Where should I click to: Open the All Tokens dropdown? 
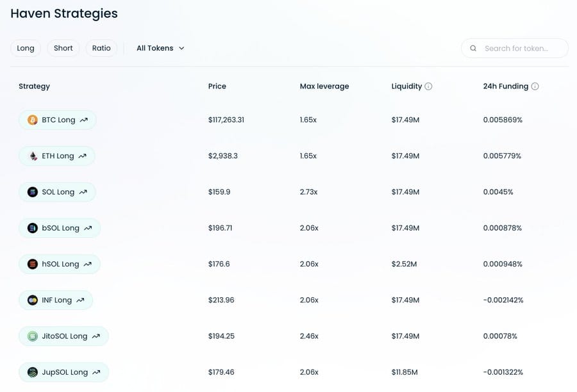click(x=160, y=48)
